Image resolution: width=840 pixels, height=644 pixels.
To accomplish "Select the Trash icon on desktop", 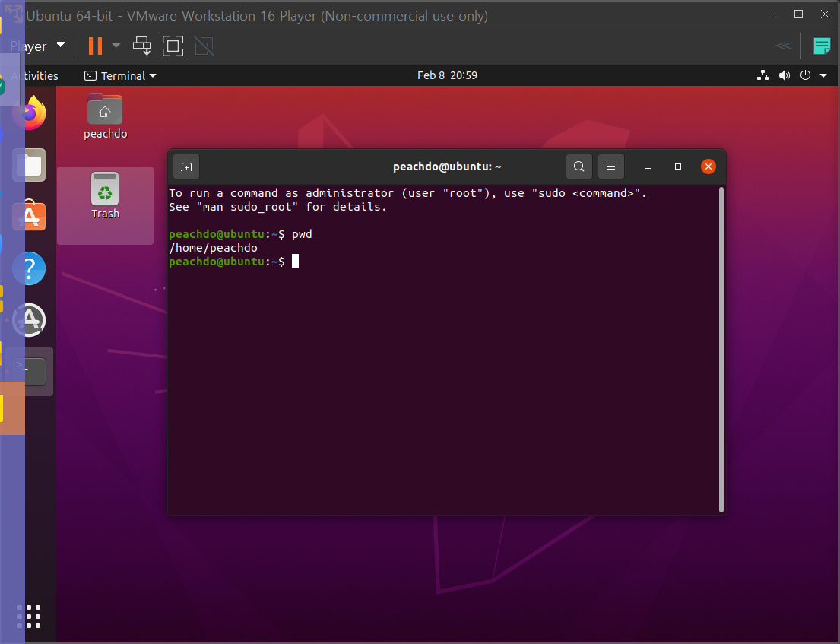I will (105, 195).
